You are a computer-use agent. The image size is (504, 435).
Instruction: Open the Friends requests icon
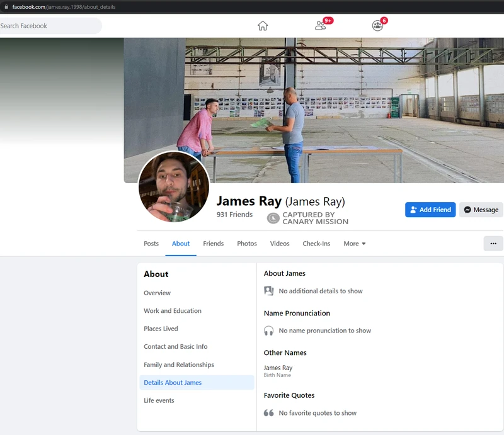321,25
